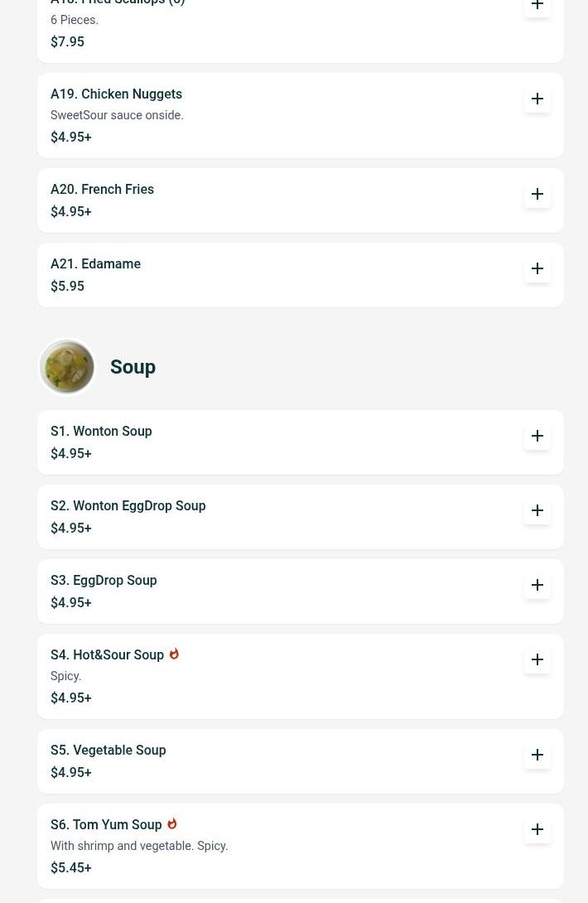
Task: Add S4 Hot&Sour Soup with plus icon
Action: point(537,659)
